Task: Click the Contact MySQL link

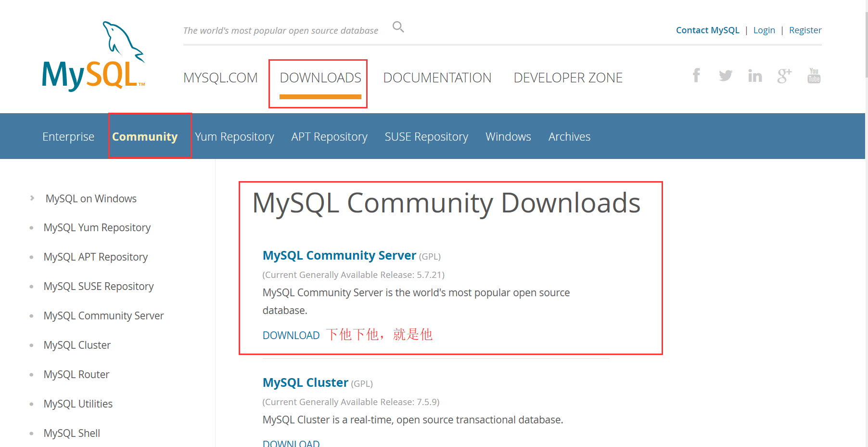Action: 707,30
